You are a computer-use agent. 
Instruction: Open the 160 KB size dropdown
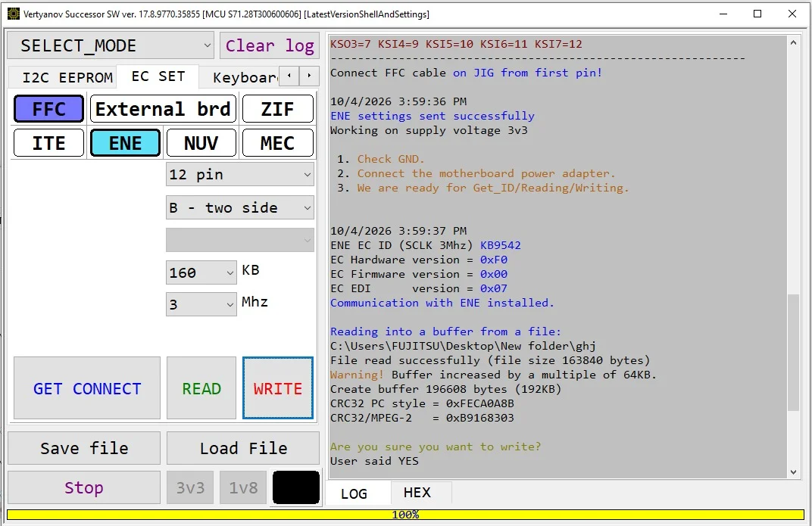[x=201, y=272]
